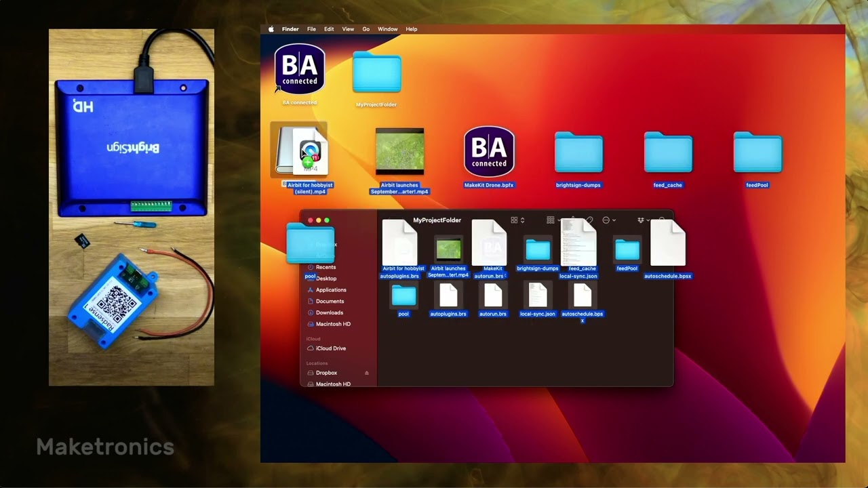
Task: Select brightsign-dumps folder on desktop
Action: coord(578,152)
